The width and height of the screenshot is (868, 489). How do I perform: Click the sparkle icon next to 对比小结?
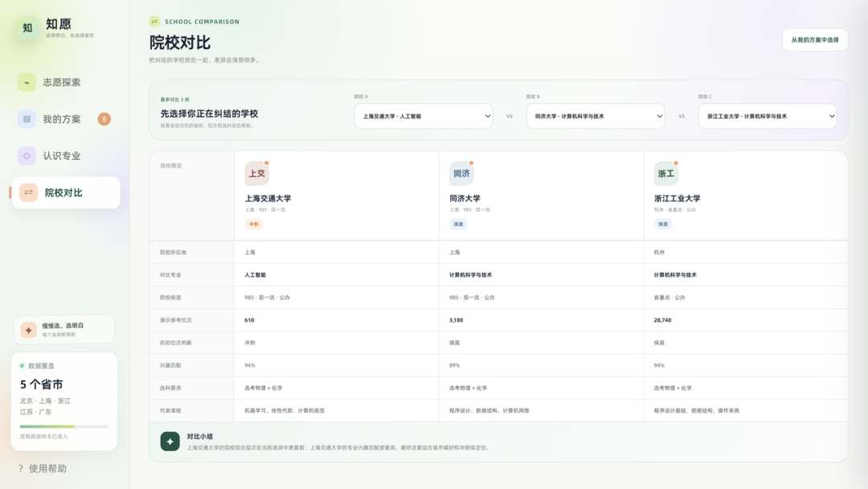pyautogui.click(x=170, y=442)
